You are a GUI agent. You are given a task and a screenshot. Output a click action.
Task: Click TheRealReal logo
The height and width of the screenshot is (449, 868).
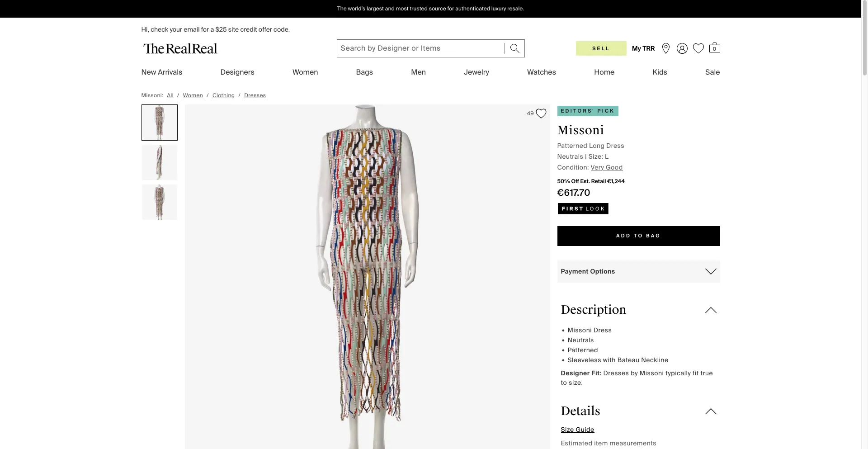(180, 48)
